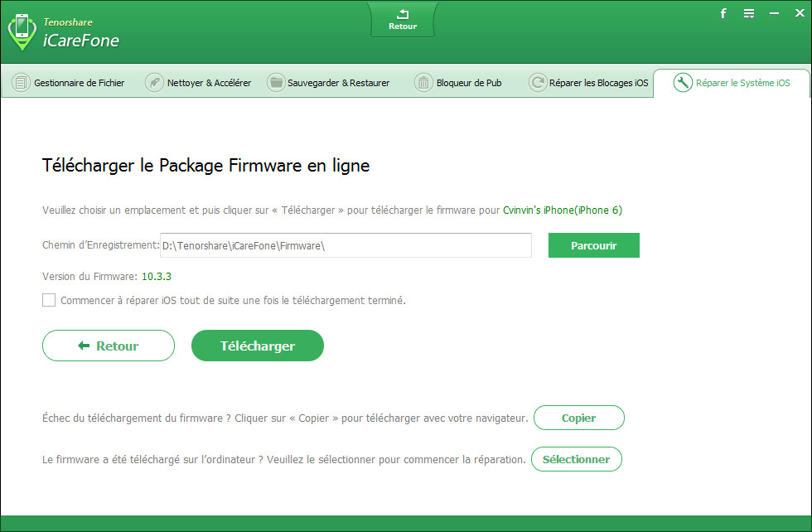Open the Facebook share icon

[x=723, y=13]
